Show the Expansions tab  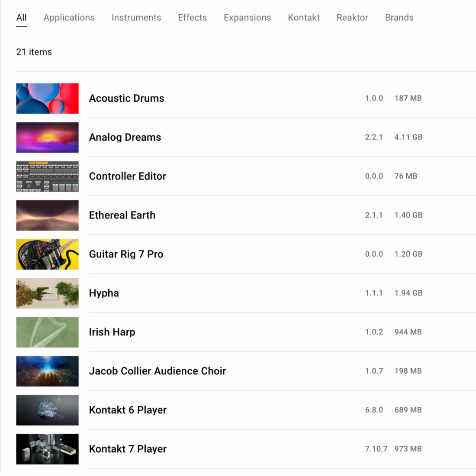[248, 18]
